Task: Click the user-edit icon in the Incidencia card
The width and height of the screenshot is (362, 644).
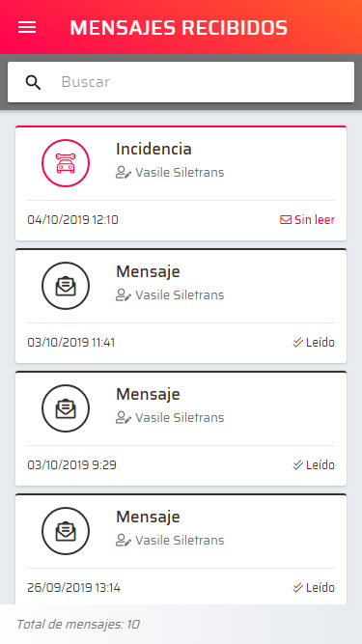Action: click(124, 173)
